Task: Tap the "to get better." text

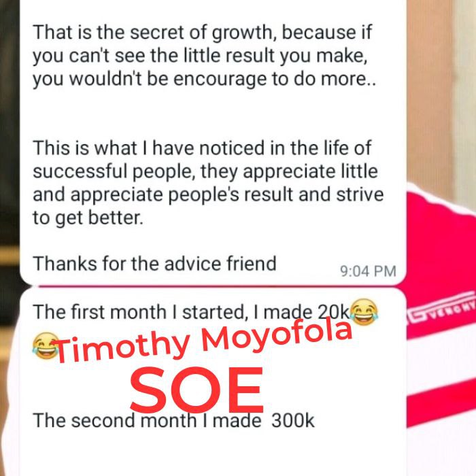Action: point(88,218)
